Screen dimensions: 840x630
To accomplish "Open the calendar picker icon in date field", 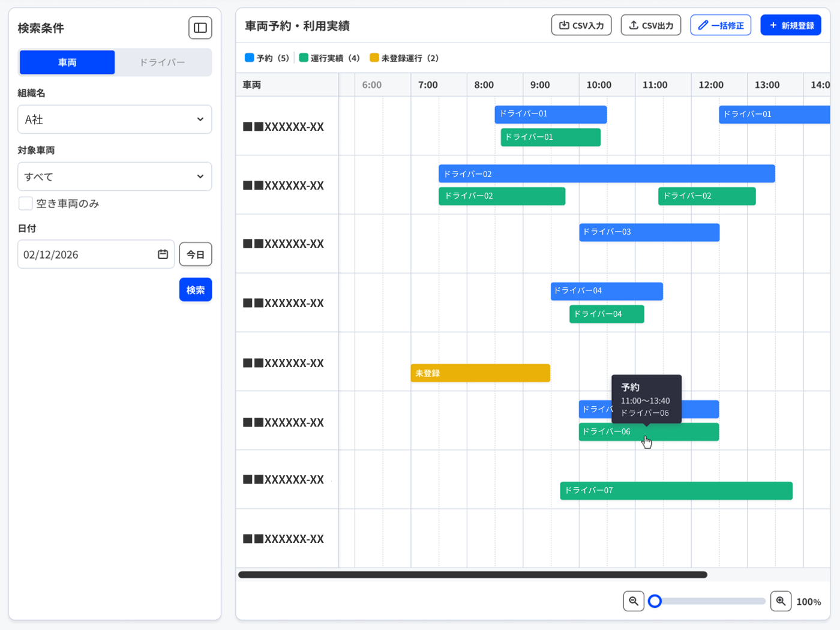I will point(163,254).
